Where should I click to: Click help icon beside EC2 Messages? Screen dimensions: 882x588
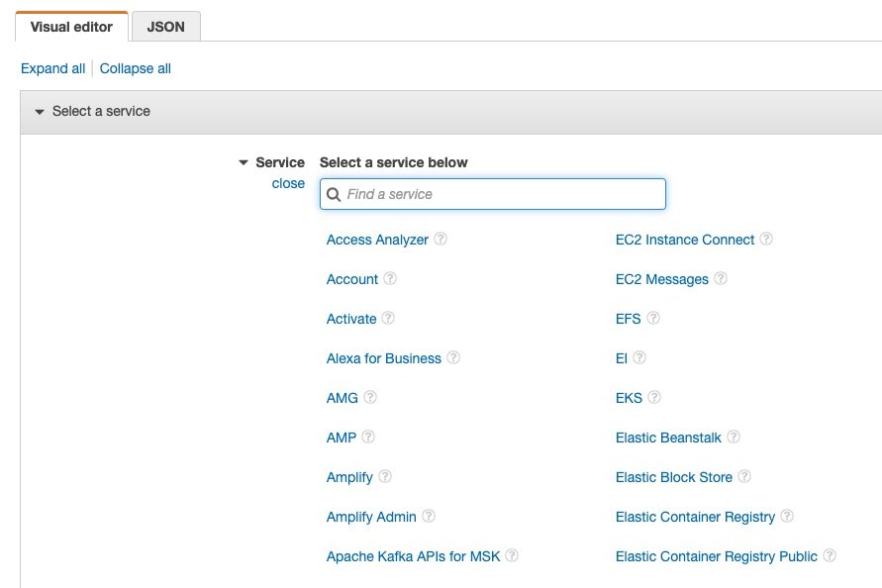coord(721,278)
